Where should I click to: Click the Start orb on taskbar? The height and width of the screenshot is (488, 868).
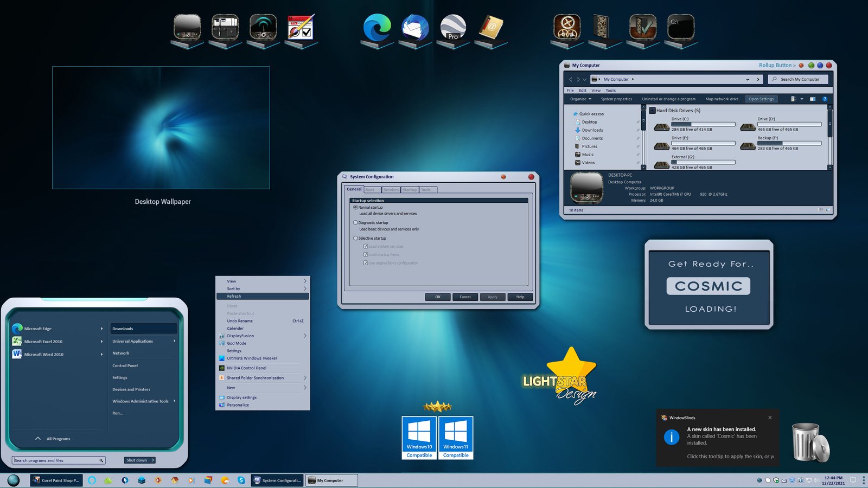tap(14, 480)
